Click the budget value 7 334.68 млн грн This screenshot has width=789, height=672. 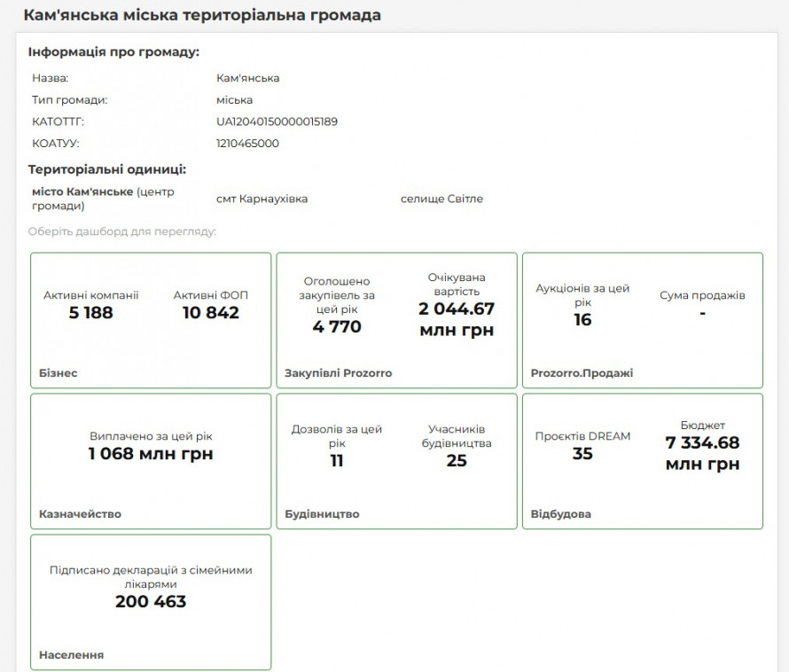702,453
